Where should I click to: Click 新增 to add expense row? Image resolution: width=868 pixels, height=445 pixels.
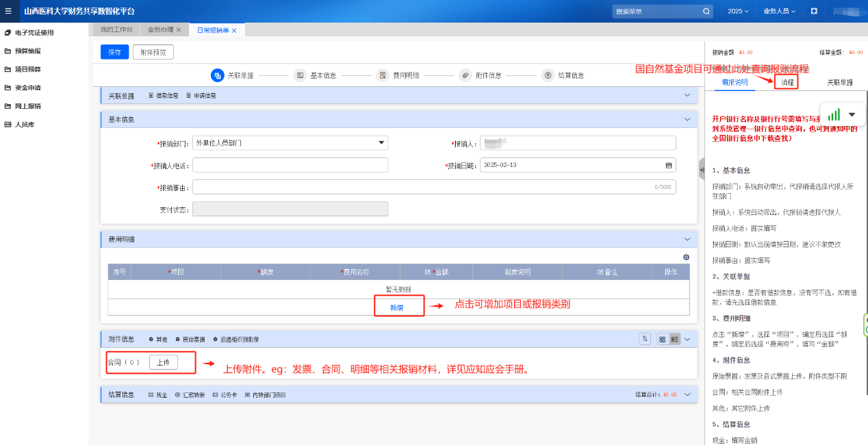point(397,307)
